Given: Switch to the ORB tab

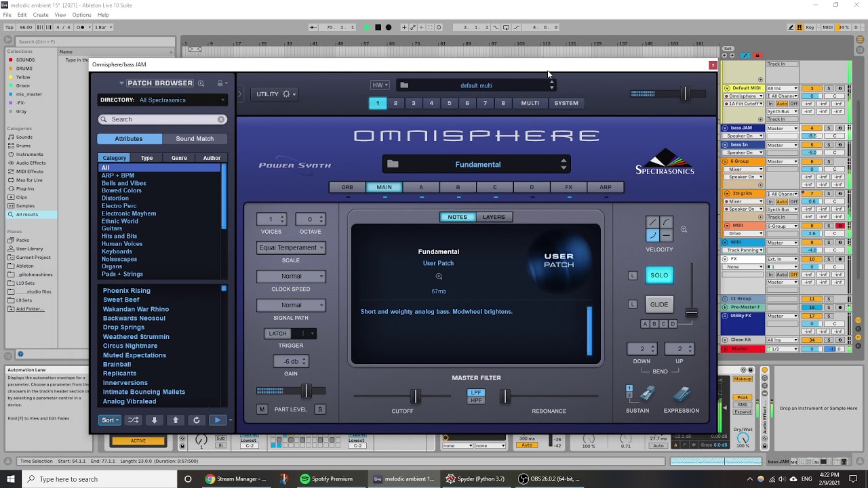Looking at the screenshot, I should pyautogui.click(x=347, y=187).
